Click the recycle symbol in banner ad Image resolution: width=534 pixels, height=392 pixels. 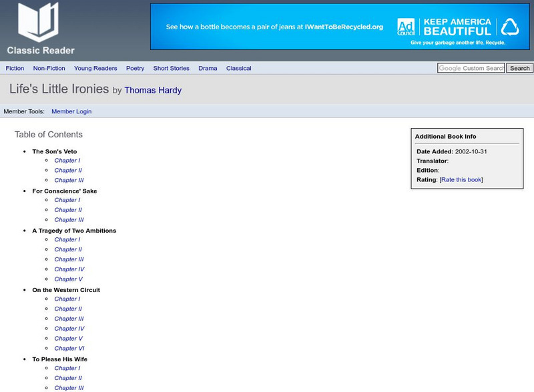510,27
